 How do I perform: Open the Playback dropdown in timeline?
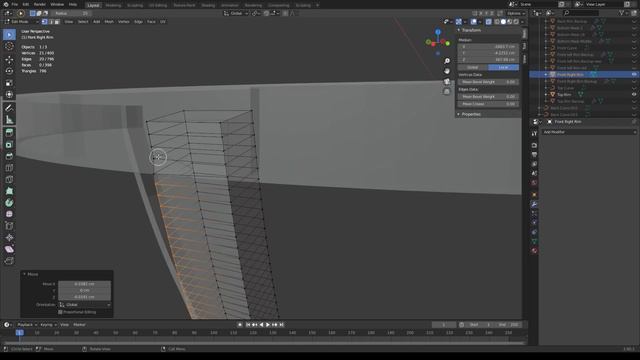[x=27, y=325]
